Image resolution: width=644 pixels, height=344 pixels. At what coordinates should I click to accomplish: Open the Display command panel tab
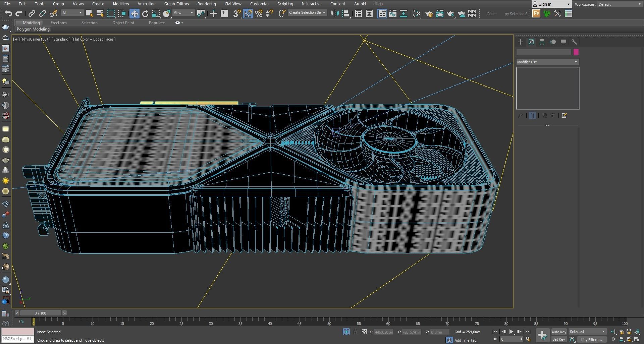point(563,42)
